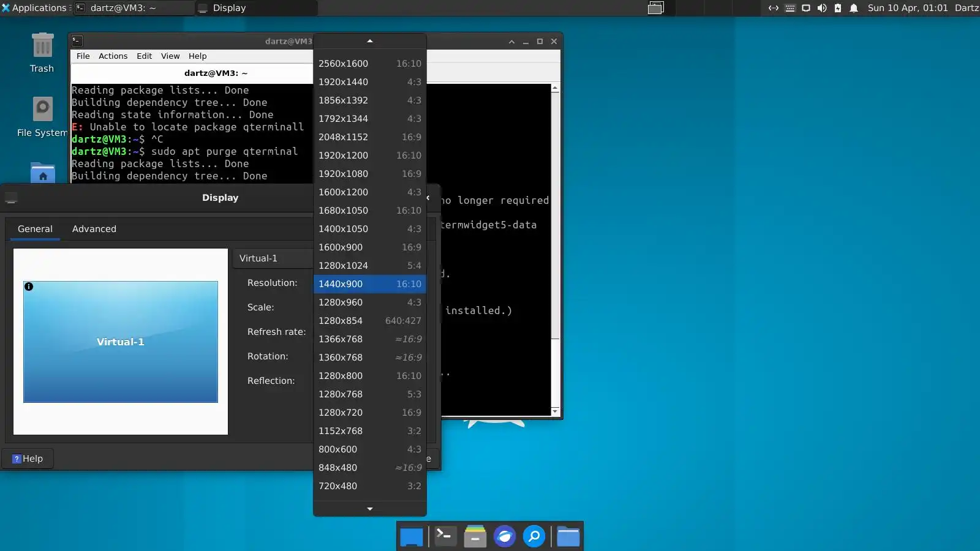The height and width of the screenshot is (551, 980).
Task: Open the notifications bell icon
Action: pyautogui.click(x=854, y=8)
